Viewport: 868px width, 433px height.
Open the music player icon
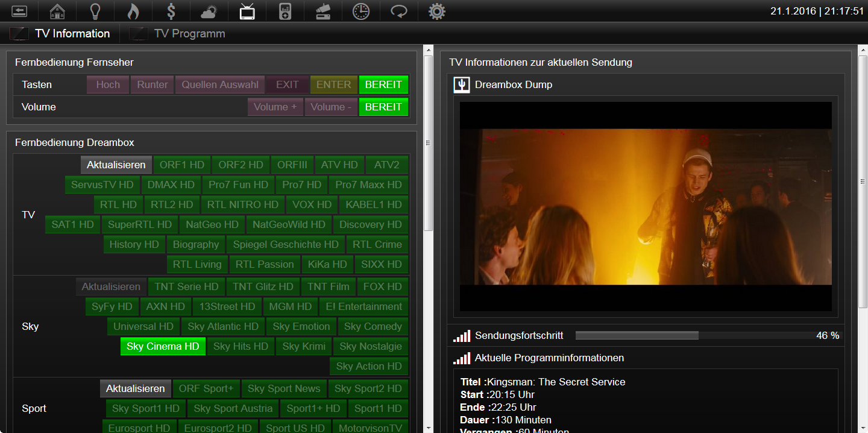[285, 11]
